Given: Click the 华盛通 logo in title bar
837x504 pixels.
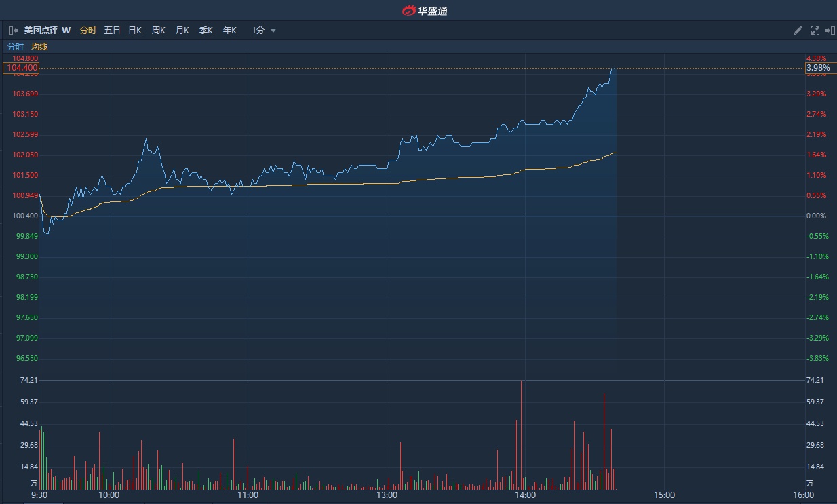Looking at the screenshot, I should click(425, 10).
